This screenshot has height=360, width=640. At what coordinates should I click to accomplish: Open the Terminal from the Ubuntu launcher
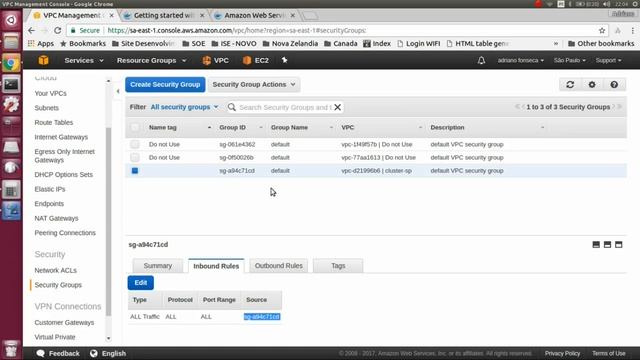(x=11, y=84)
